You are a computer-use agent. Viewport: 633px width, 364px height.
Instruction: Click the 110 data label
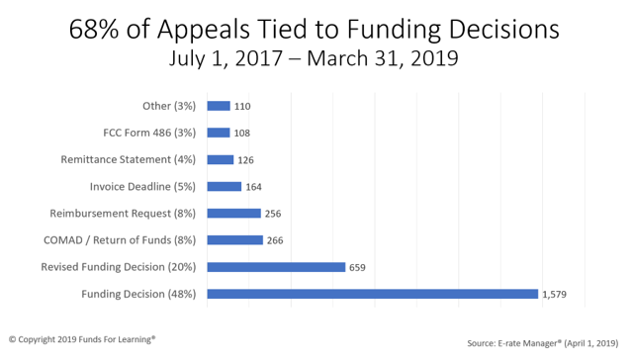(242, 106)
